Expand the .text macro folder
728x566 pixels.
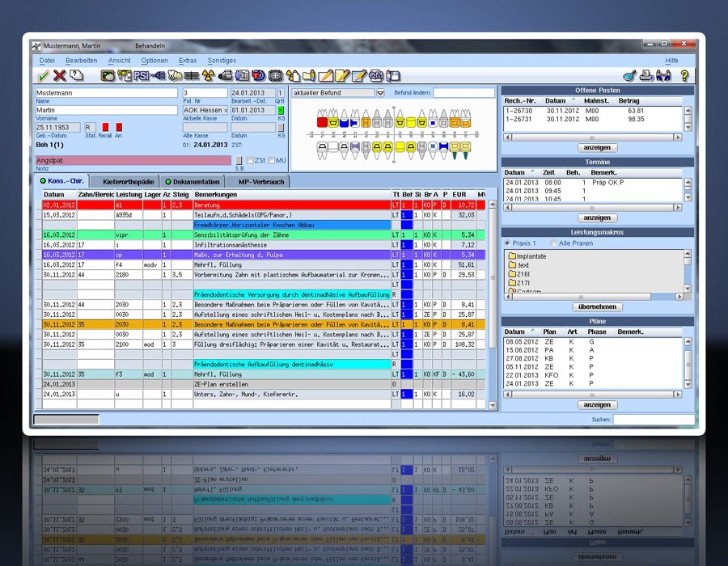[x=518, y=265]
